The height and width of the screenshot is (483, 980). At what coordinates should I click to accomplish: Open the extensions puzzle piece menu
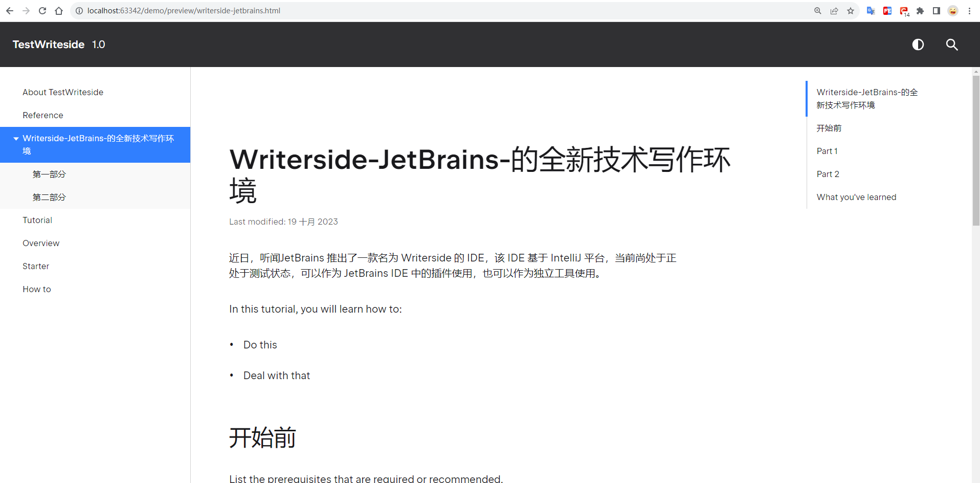pos(921,10)
